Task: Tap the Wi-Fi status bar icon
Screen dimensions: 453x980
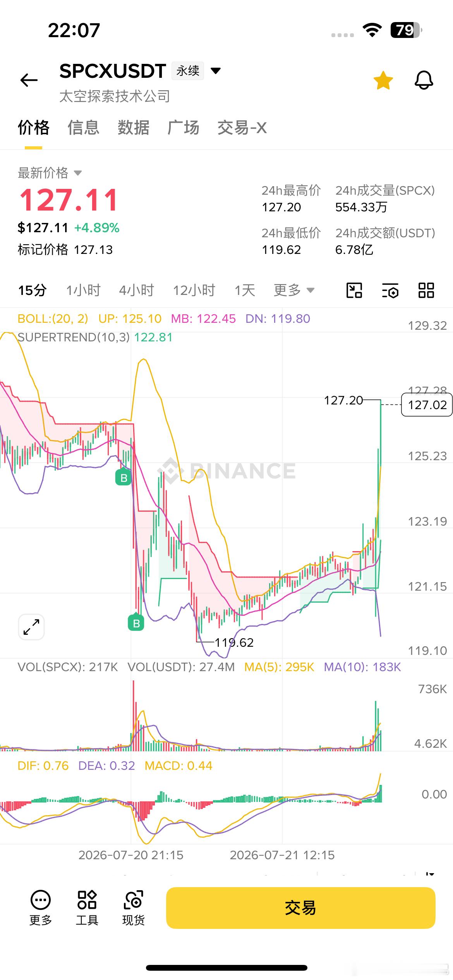Action: [x=372, y=30]
